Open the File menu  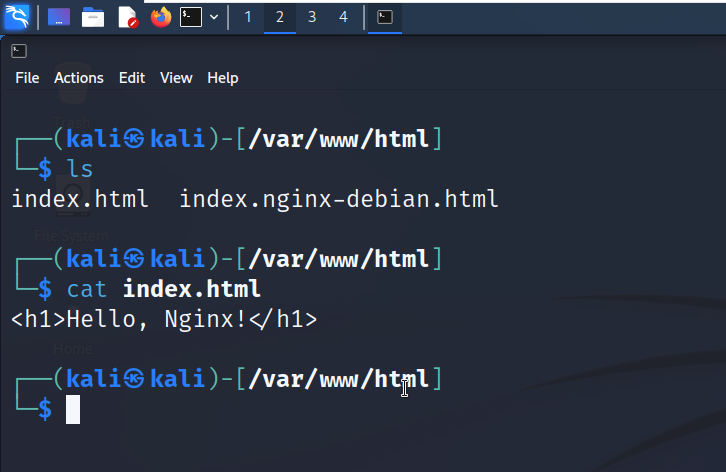27,78
